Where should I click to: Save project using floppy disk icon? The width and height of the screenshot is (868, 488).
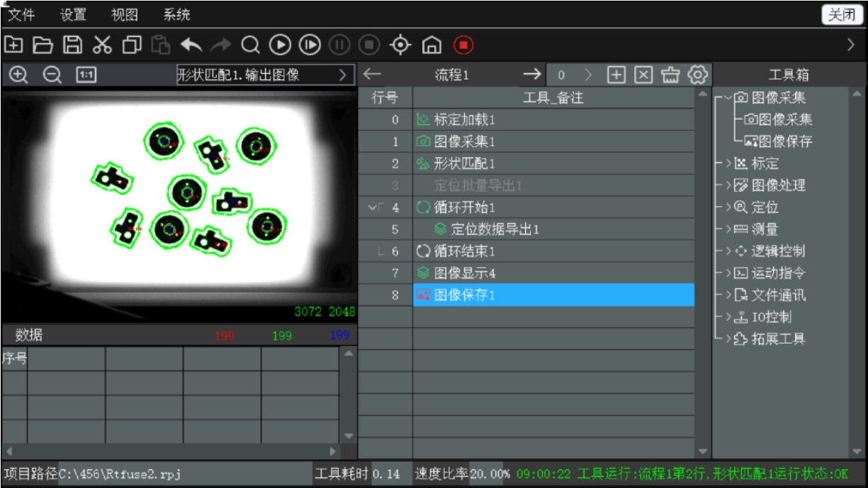pos(72,45)
